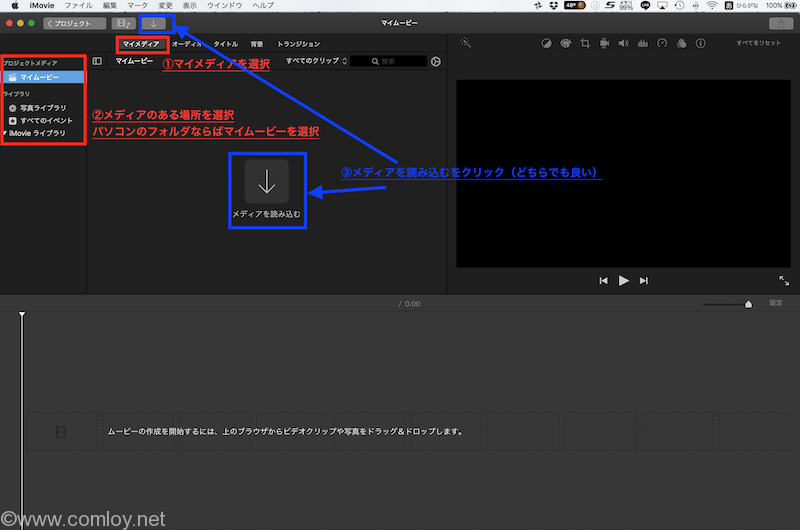Click the battery 100% indicator
The image size is (800, 530).
pos(781,6)
